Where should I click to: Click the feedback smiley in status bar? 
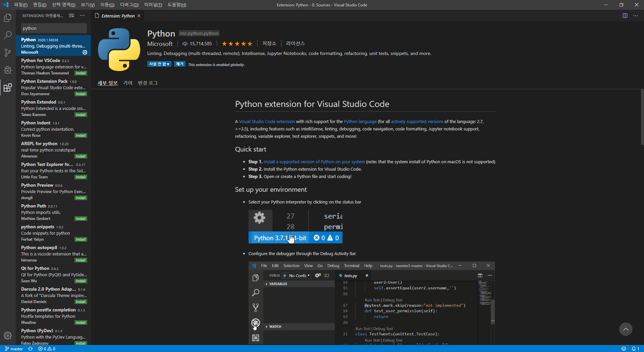tap(624, 349)
